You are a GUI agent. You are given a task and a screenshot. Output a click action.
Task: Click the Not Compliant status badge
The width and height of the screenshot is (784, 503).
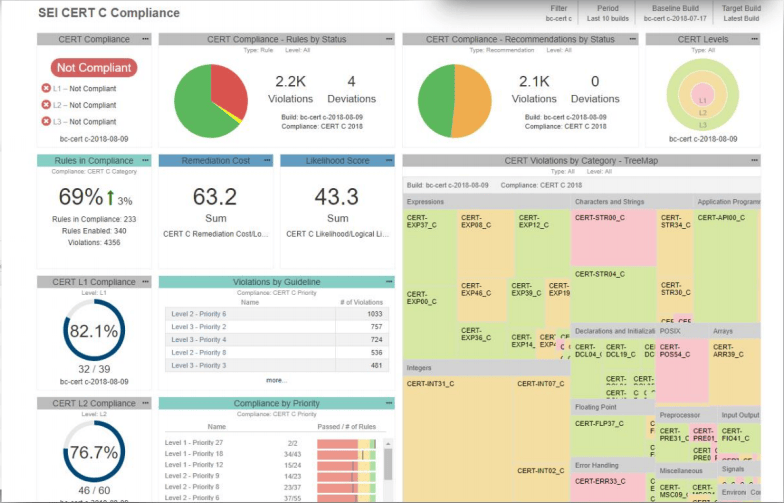tap(94, 68)
